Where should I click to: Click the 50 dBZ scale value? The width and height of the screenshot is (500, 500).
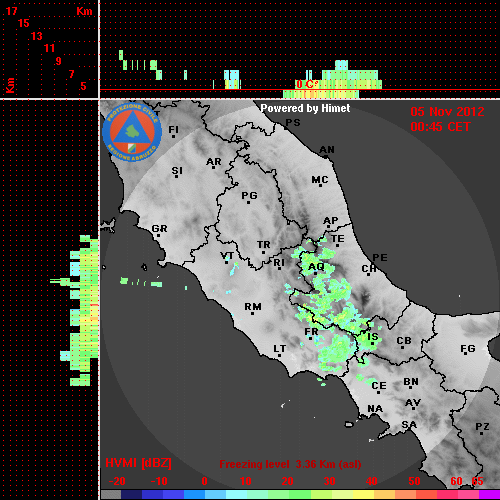[x=414, y=481]
